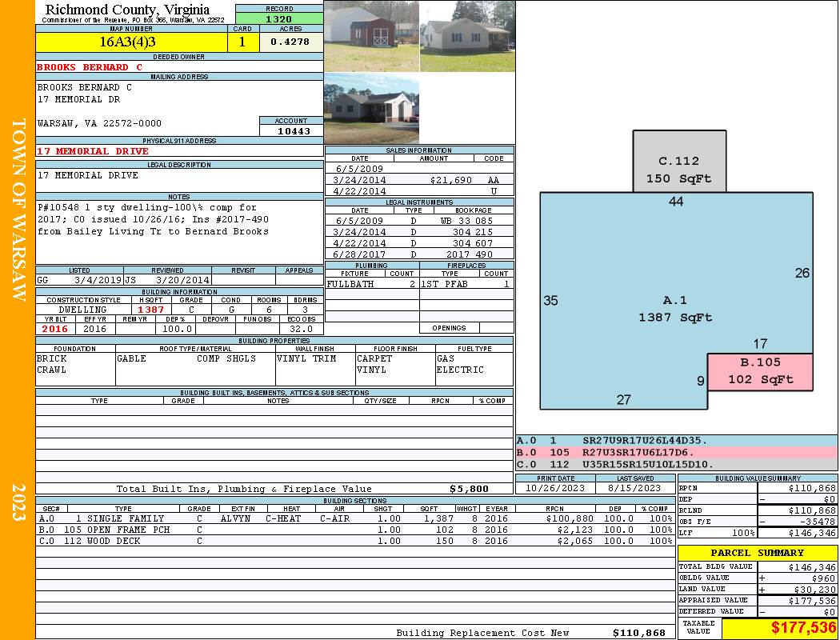The height and width of the screenshot is (640, 840).
Task: Select the LAND VALUE $30,230 entry
Action: (x=758, y=589)
